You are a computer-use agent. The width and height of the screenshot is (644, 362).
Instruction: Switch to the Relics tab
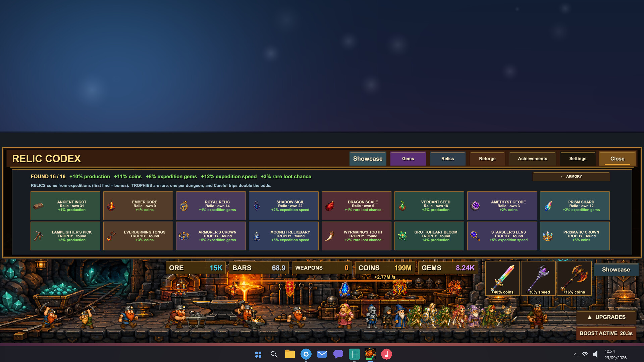coord(447,159)
